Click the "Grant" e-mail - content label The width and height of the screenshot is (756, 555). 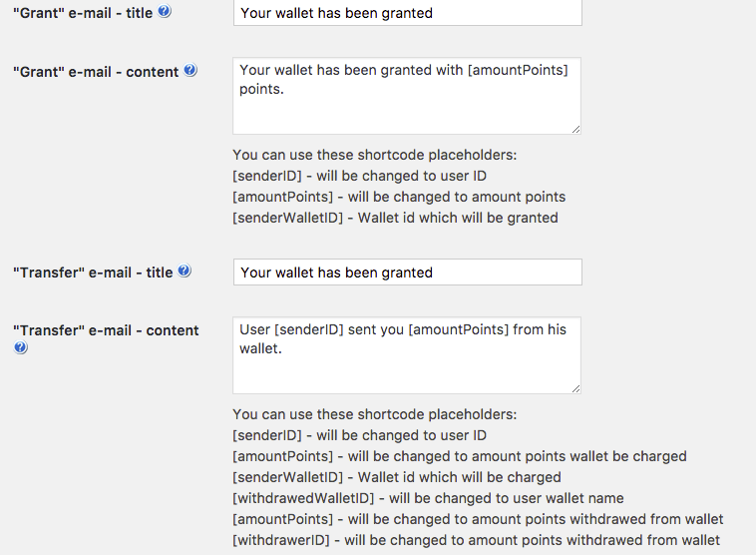(96, 72)
